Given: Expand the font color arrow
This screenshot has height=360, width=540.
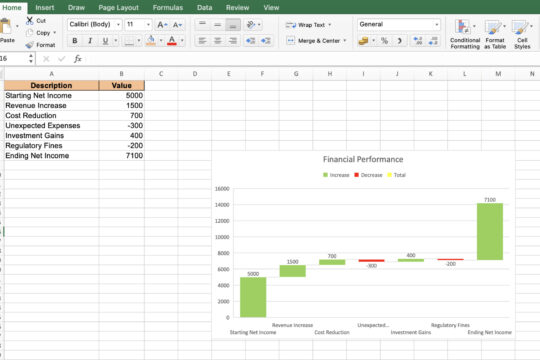Looking at the screenshot, I should pos(182,41).
